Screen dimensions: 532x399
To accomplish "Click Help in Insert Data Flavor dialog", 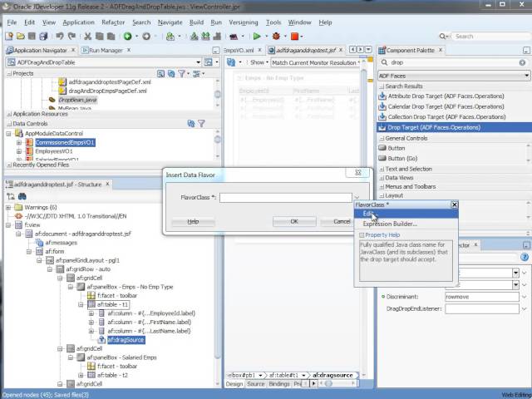I will point(193,222).
